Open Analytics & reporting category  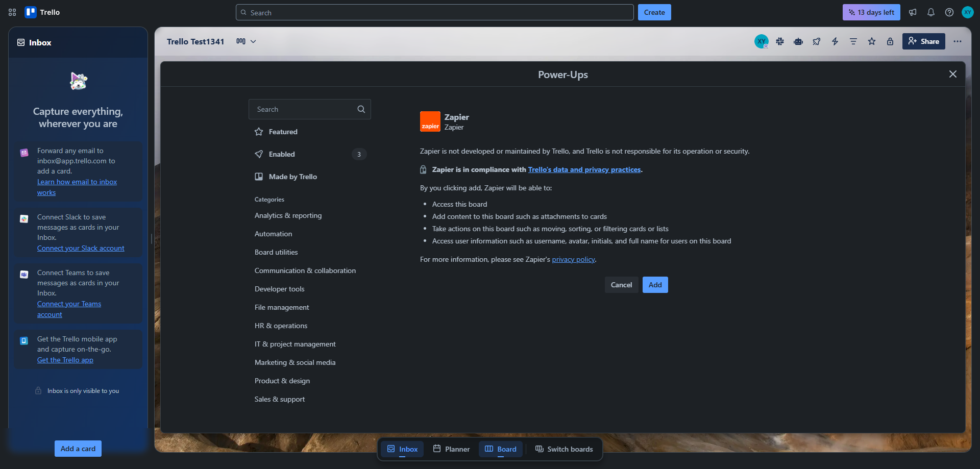[x=288, y=215]
